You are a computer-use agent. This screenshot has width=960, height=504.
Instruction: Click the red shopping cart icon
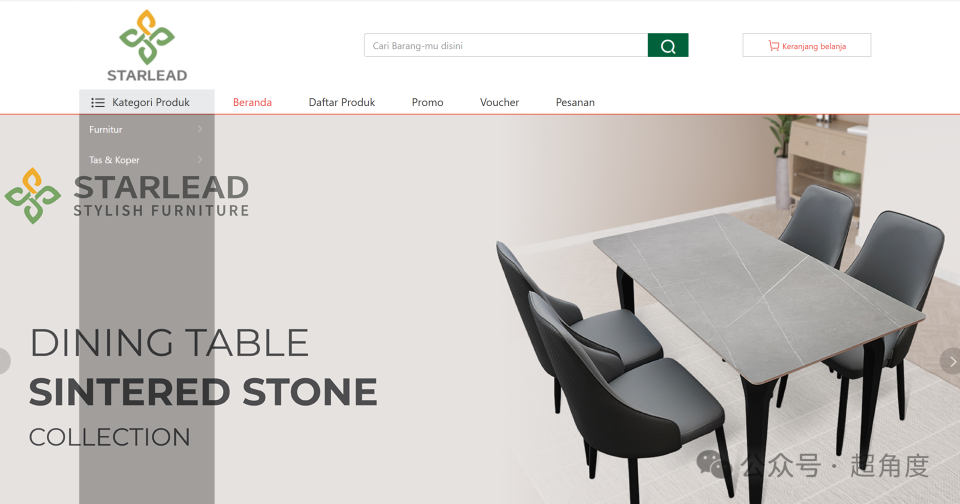point(774,45)
